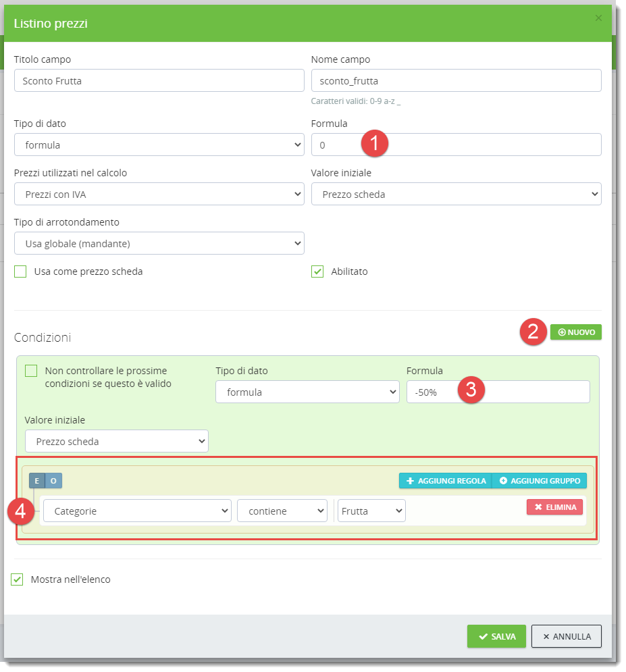Check Non controllare le prossime condizioni box
The width and height of the screenshot is (626, 672).
point(31,371)
